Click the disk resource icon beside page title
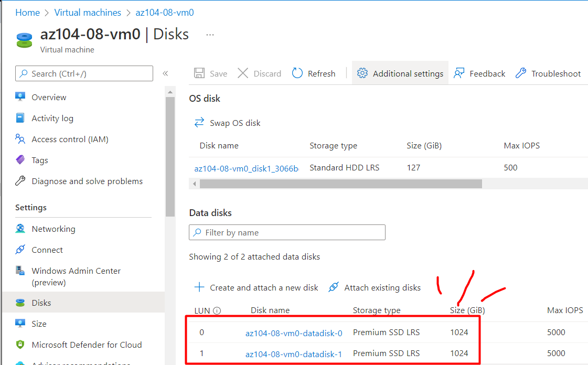Screen dimensions: 588x365 tap(24, 40)
